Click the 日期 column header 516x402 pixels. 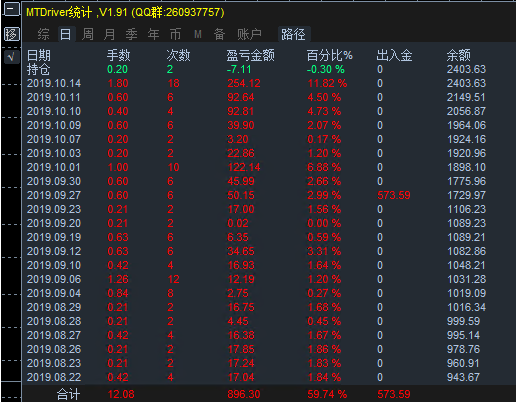tap(39, 55)
